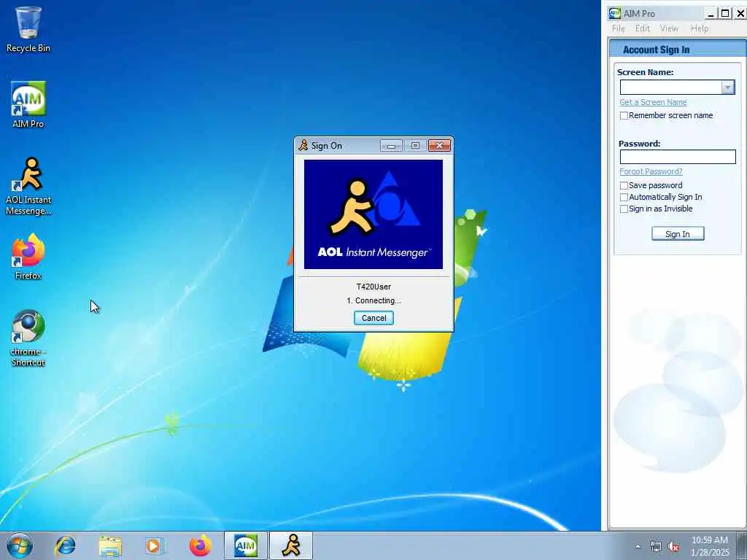Viewport: 747px width, 560px height.
Task: Minimize the Sign On dialog
Action: click(x=392, y=145)
